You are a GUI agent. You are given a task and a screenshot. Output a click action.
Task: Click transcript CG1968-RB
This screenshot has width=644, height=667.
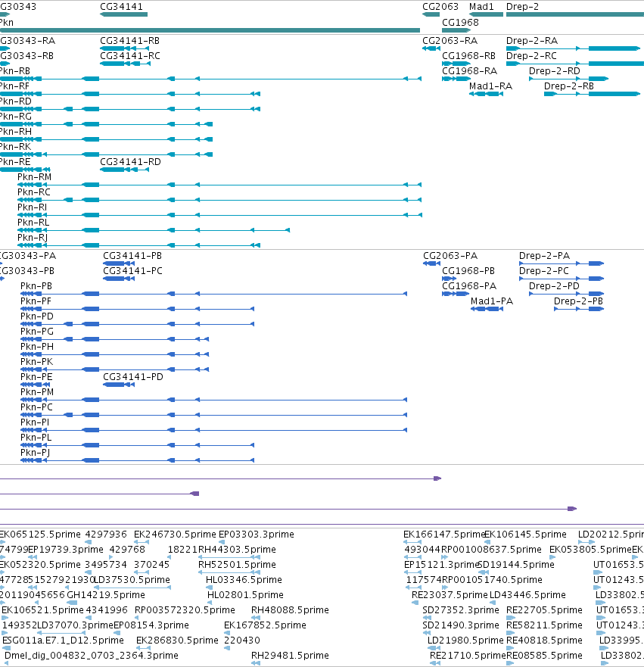coord(469,56)
